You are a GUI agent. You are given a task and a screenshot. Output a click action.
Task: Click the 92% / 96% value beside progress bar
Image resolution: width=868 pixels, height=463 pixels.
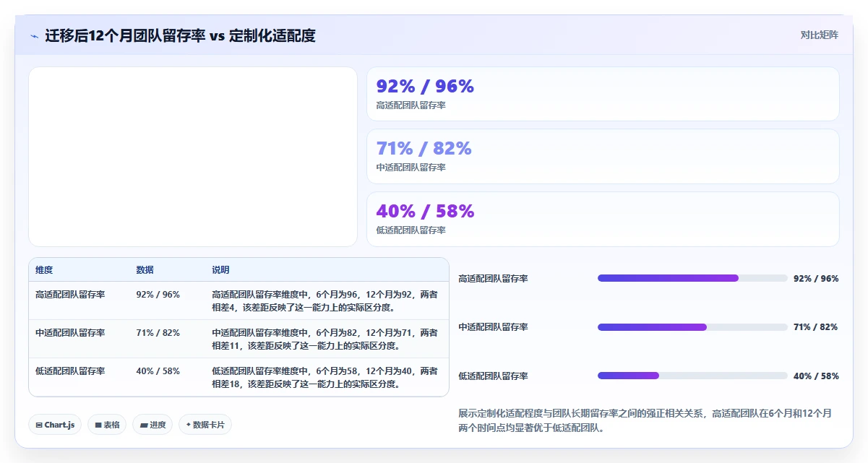[816, 279]
